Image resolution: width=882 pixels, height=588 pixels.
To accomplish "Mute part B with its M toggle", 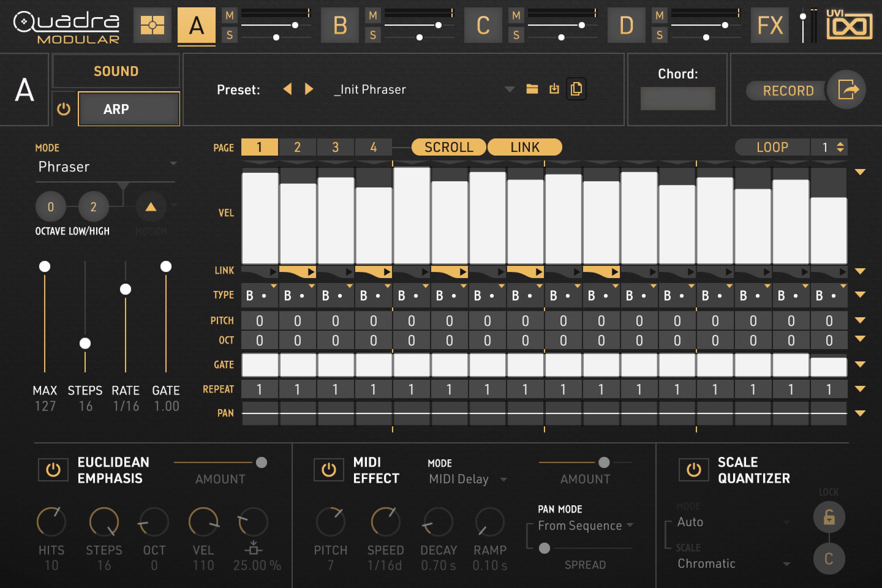I will [x=373, y=16].
